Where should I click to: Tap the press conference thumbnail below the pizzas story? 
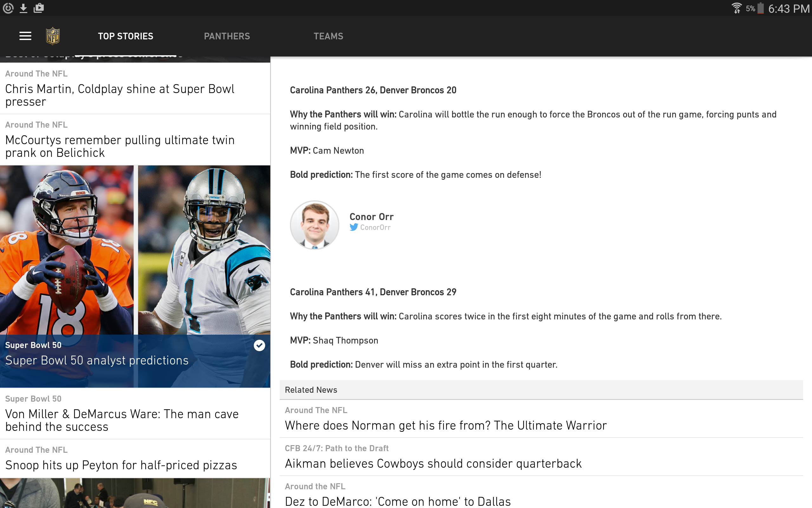click(135, 493)
